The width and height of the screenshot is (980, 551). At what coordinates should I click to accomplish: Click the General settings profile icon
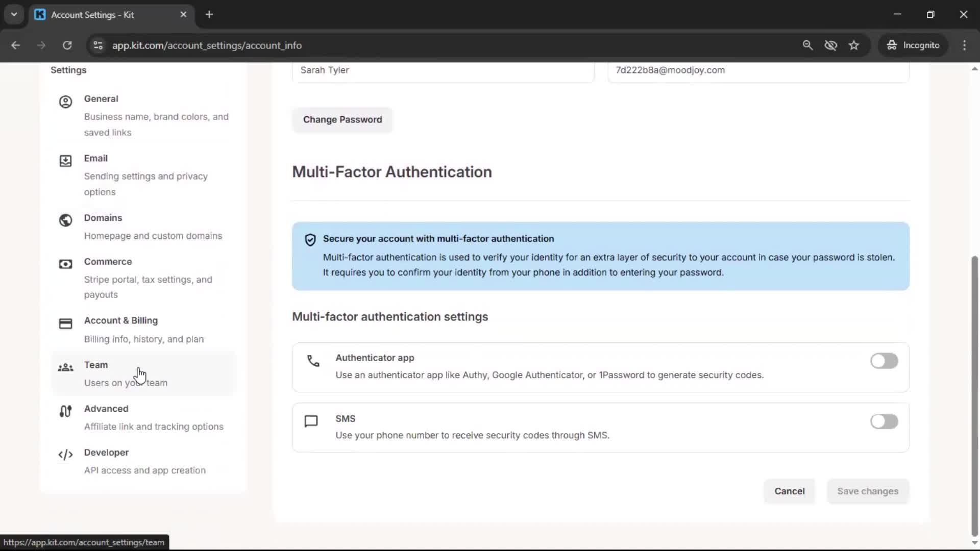[65, 102]
